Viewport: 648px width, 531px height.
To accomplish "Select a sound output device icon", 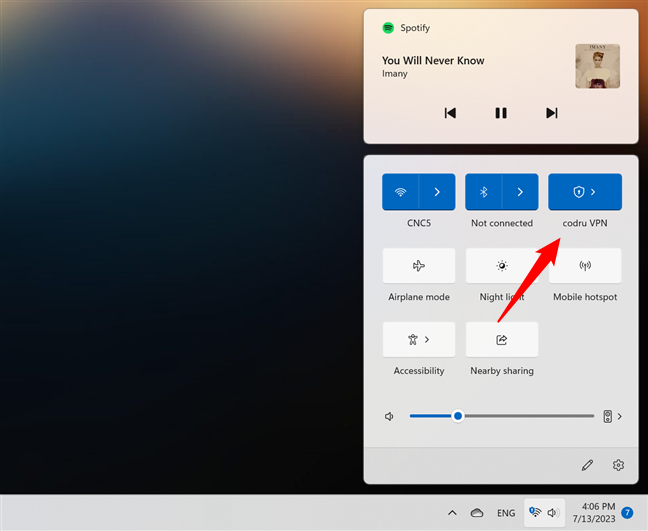I will pos(607,416).
